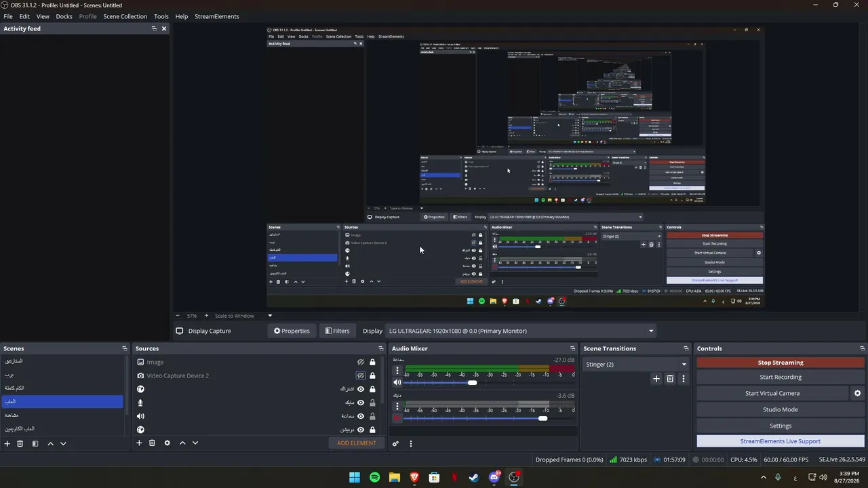Move source down arrow in Sources toolbar
The width and height of the screenshot is (868, 488).
pos(195,443)
